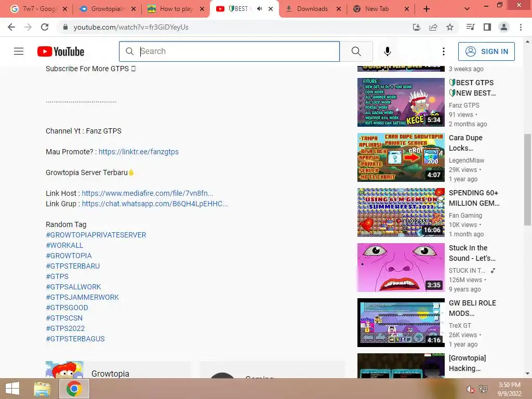The height and width of the screenshot is (399, 532).
Task: Expand the tab search chevron
Action: click(x=467, y=9)
